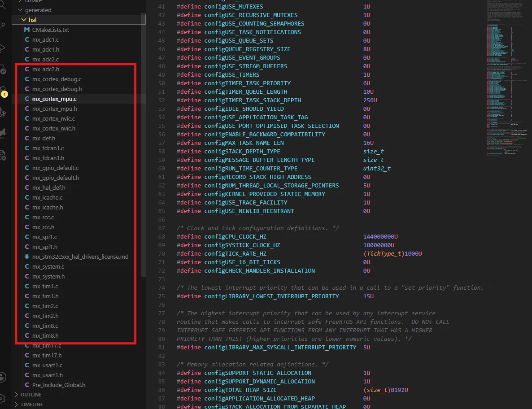Open mx_tim17.h file

click(x=47, y=356)
